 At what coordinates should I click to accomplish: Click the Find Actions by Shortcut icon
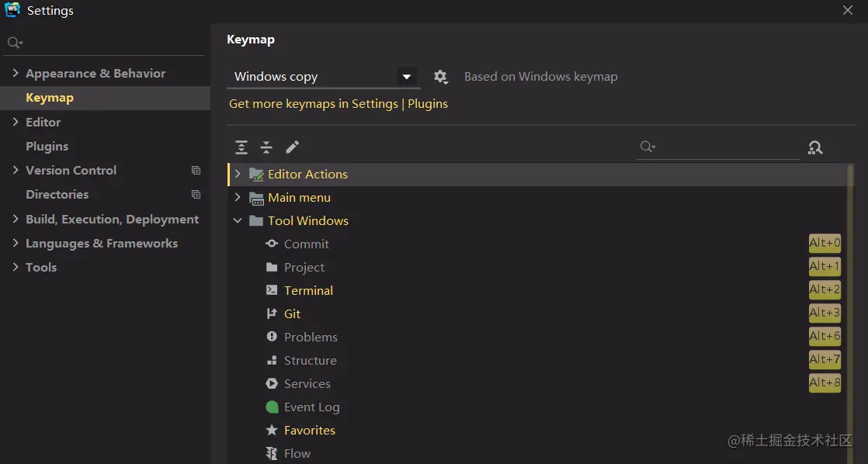point(815,147)
